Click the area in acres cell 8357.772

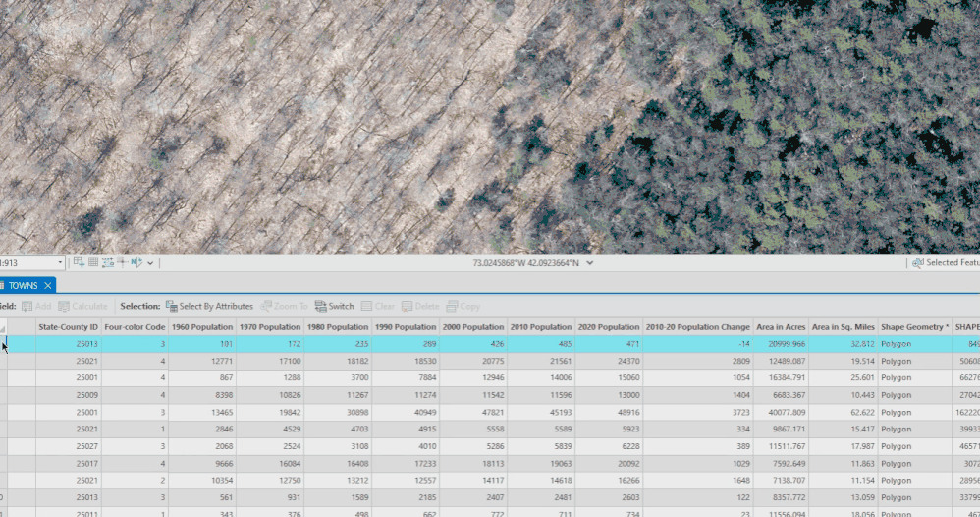[x=781, y=497]
